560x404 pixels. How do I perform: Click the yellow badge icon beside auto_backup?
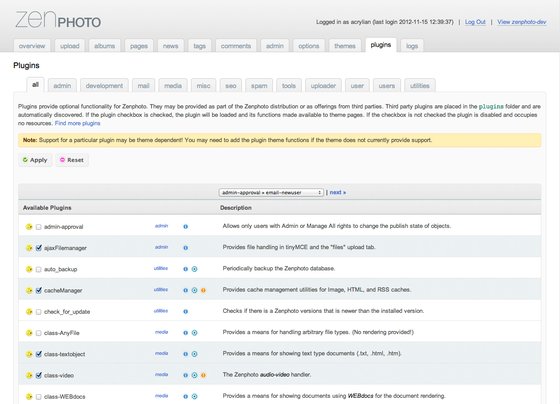click(x=29, y=269)
